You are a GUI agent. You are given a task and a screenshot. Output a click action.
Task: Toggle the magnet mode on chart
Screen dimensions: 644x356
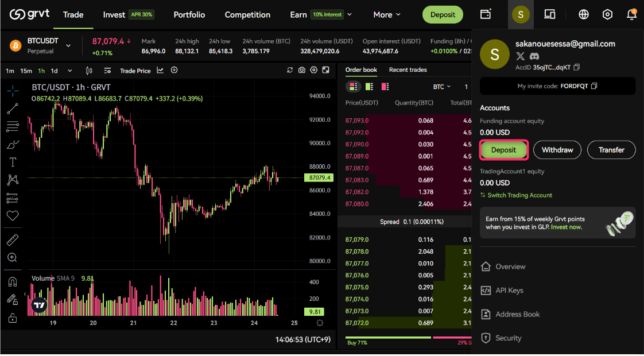pos(13,282)
